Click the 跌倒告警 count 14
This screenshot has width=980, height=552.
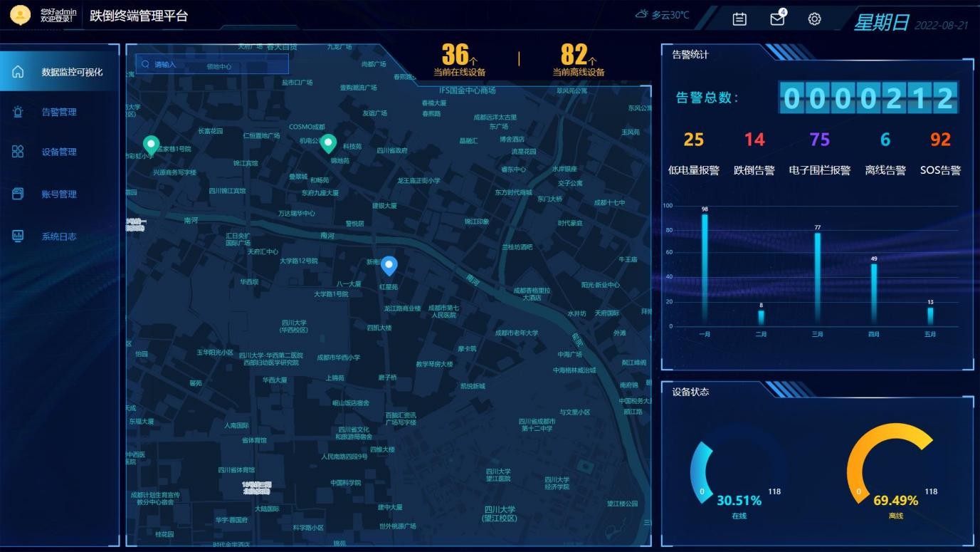tap(754, 140)
